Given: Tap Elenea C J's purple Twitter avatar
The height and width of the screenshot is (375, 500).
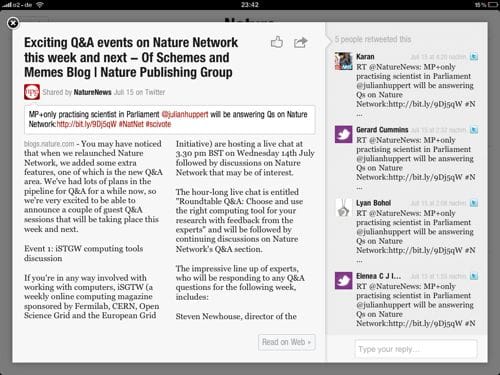Looking at the screenshot, I should [343, 280].
